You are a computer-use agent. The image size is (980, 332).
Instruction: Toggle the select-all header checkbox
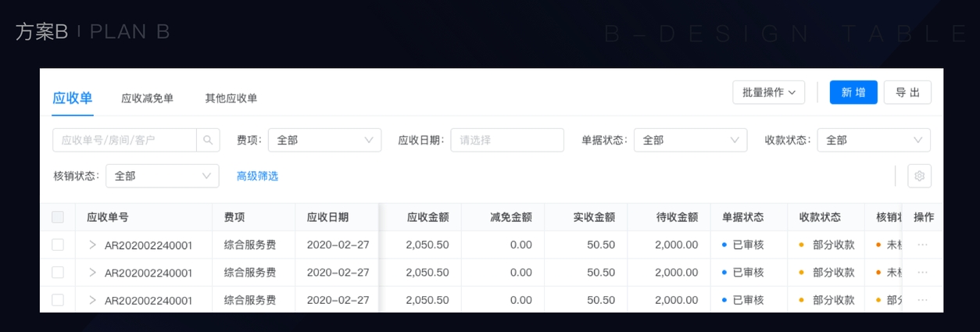58,217
